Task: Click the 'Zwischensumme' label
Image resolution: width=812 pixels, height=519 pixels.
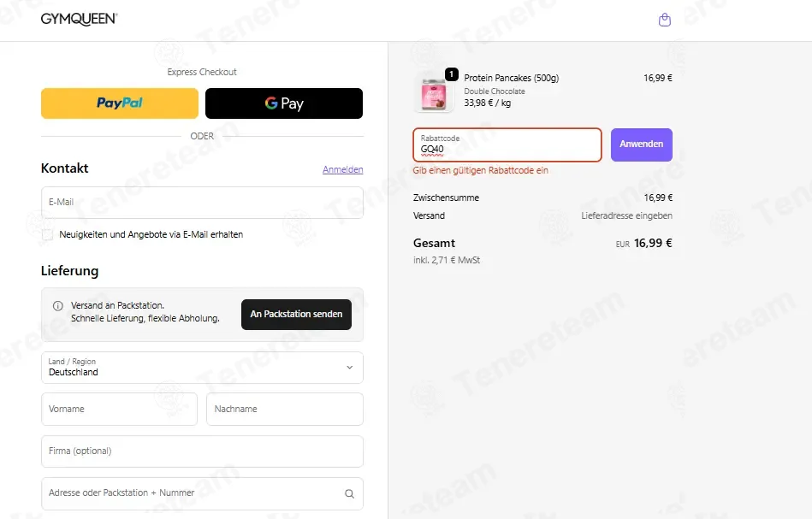Action: click(446, 198)
